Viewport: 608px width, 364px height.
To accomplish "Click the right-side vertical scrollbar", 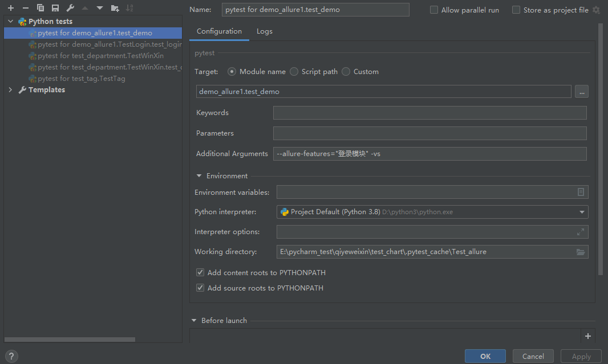I will pyautogui.click(x=601, y=149).
